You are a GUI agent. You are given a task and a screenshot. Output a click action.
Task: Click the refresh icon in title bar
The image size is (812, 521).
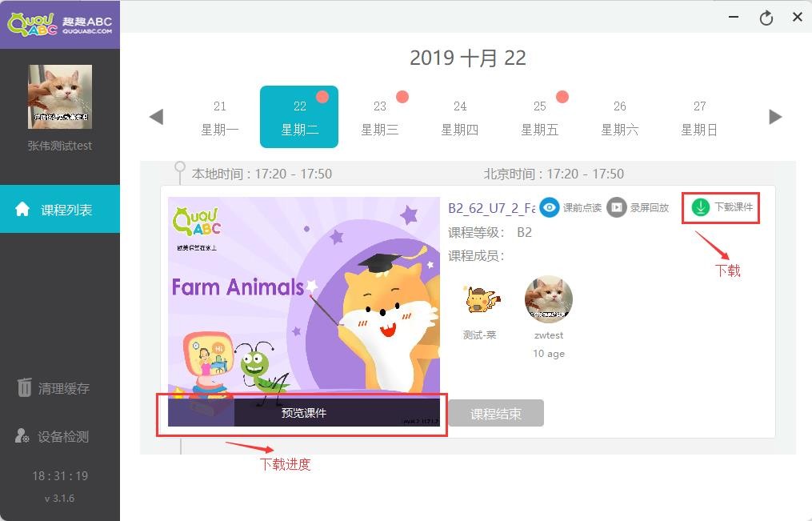point(766,18)
